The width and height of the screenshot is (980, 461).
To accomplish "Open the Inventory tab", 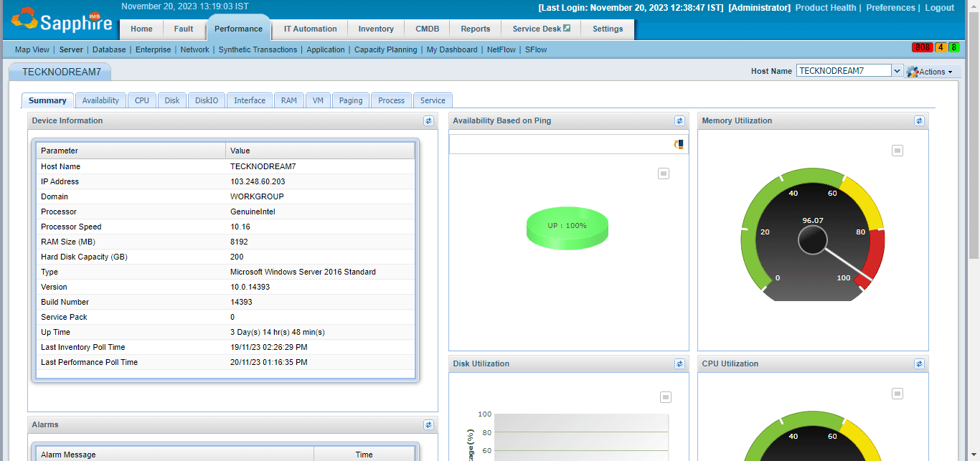I will (376, 29).
